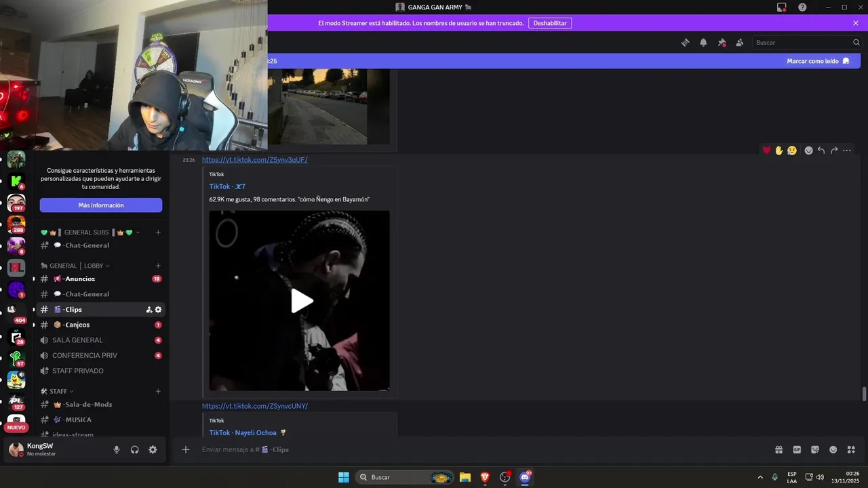
Task: Show pinned messages icon
Action: click(x=722, y=43)
